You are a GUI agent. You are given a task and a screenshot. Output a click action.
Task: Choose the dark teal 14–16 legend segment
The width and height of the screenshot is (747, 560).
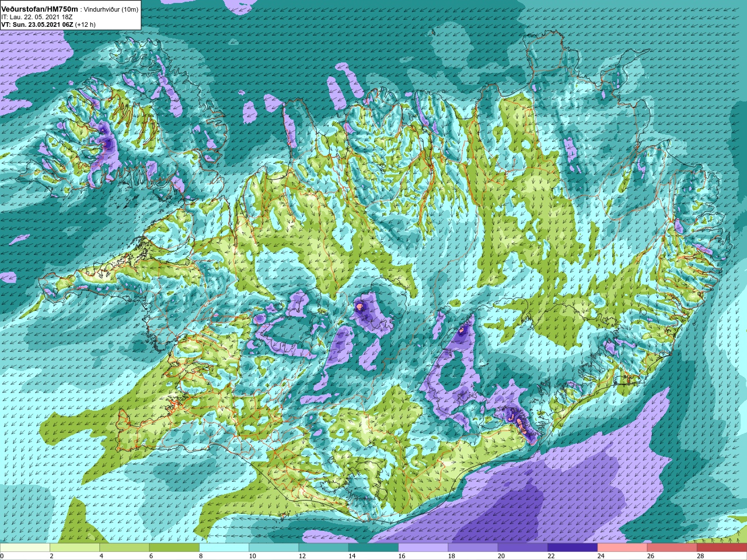coord(373,548)
